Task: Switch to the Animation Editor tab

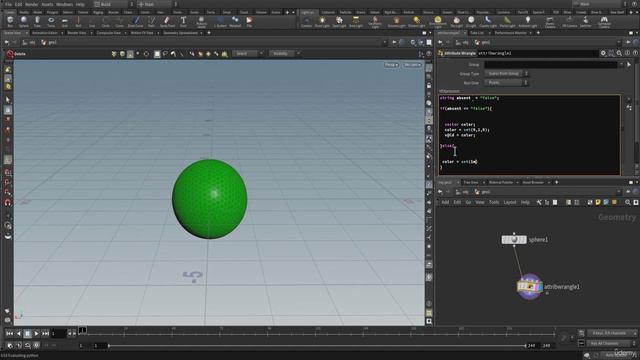Action: point(45,33)
